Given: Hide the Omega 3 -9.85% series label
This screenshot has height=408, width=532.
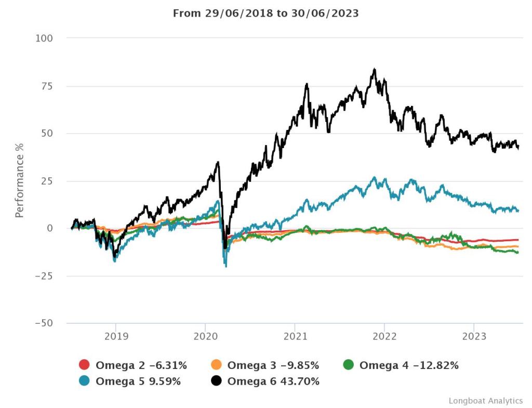Looking at the screenshot, I should (273, 365).
